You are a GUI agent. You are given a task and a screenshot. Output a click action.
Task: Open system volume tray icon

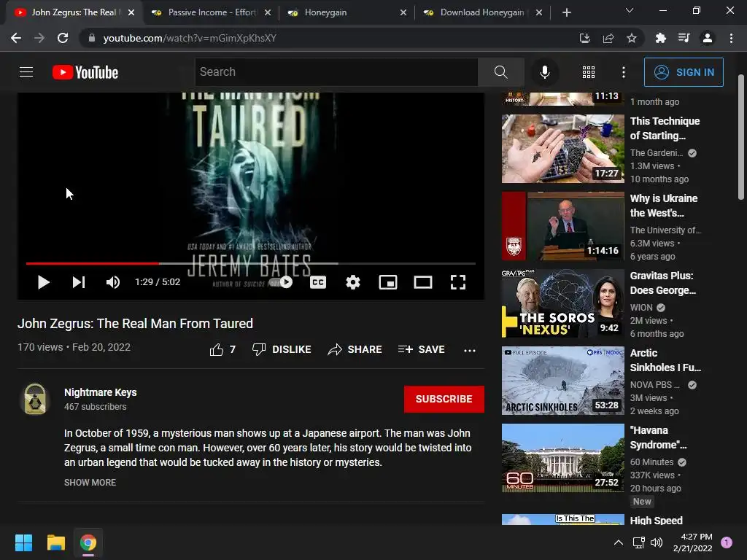click(x=657, y=542)
